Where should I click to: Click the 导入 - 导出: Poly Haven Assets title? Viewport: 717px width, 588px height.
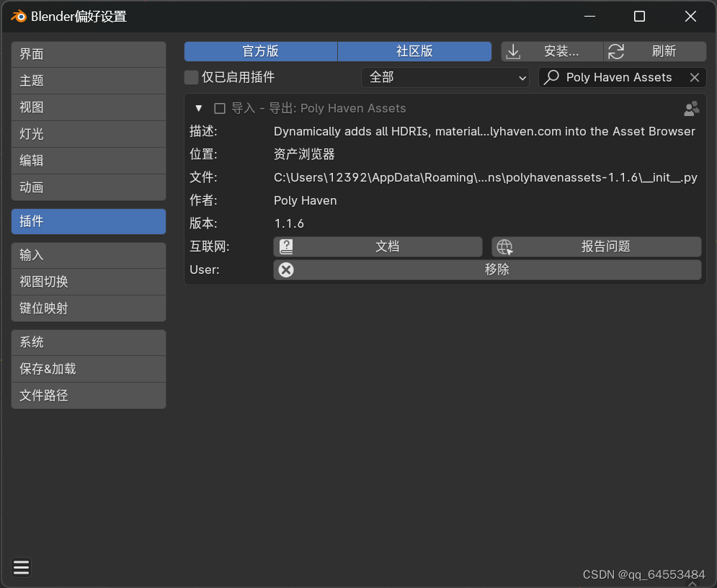319,108
